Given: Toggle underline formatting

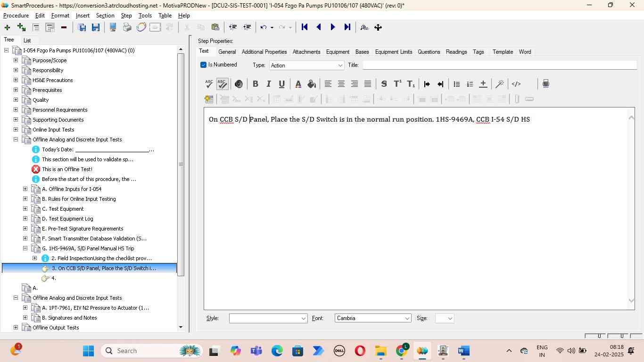Looking at the screenshot, I should point(281,84).
